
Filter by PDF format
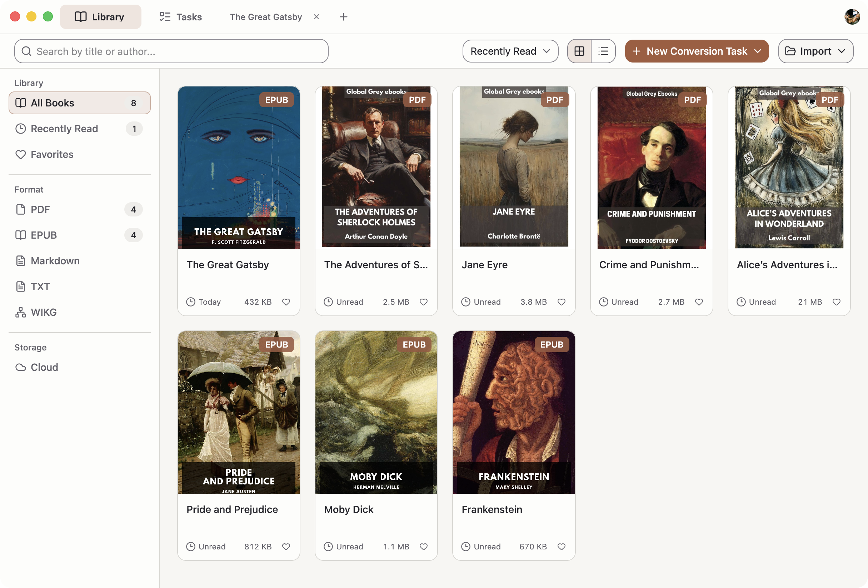tap(80, 209)
